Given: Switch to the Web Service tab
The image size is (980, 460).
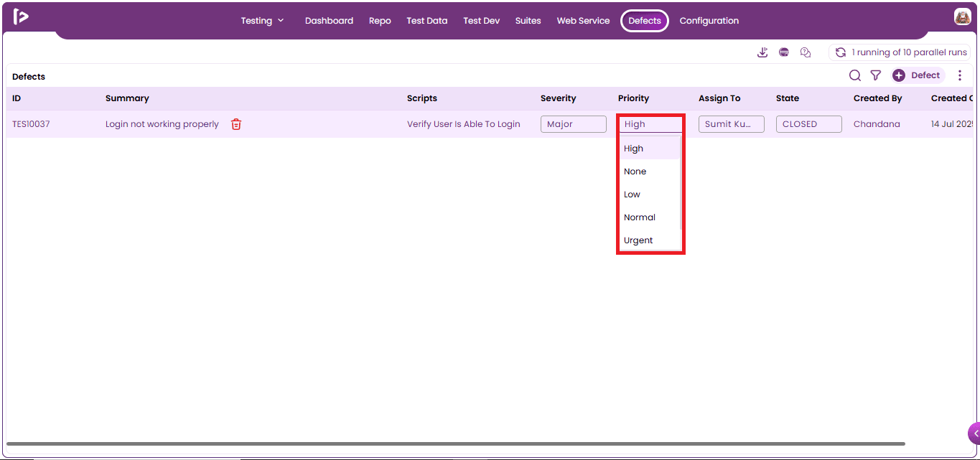Looking at the screenshot, I should point(583,21).
